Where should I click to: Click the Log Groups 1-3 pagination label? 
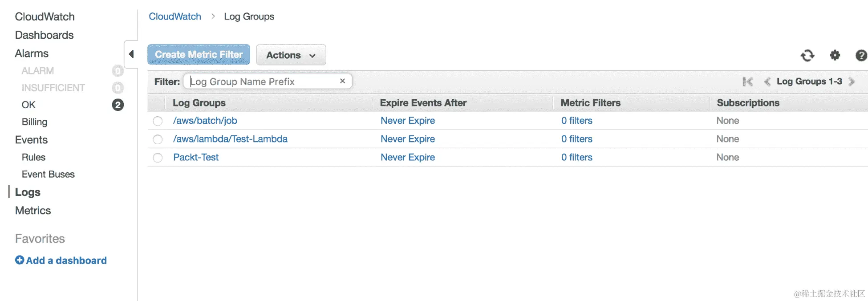[809, 81]
